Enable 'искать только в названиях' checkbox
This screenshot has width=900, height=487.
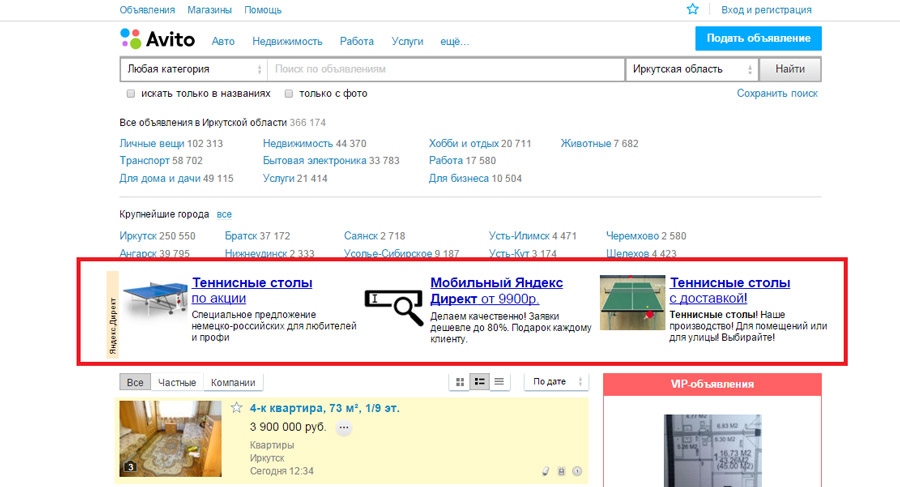(131, 94)
